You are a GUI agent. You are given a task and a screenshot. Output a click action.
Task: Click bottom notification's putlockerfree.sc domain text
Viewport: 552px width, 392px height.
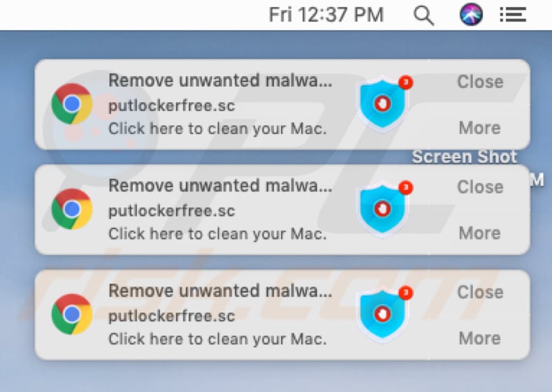point(171,316)
